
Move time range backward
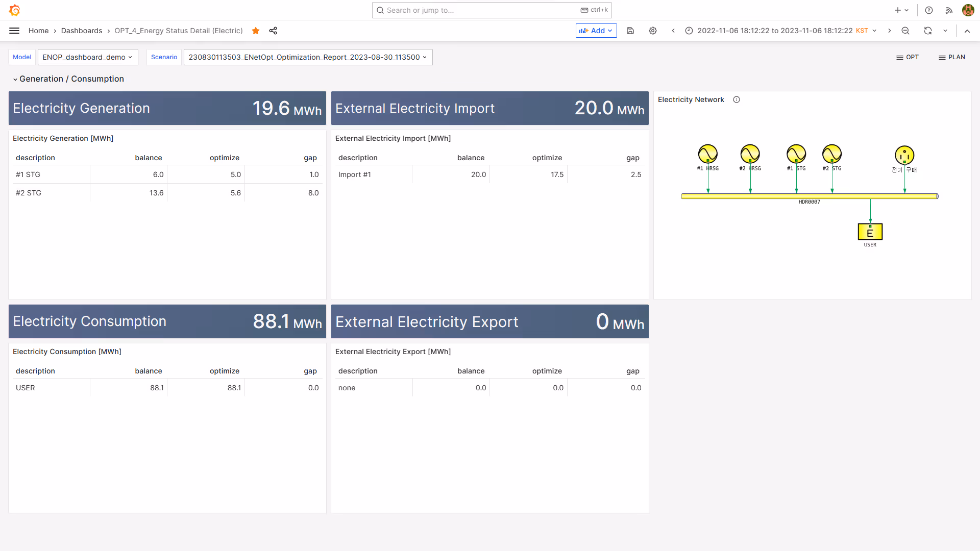[x=673, y=31]
